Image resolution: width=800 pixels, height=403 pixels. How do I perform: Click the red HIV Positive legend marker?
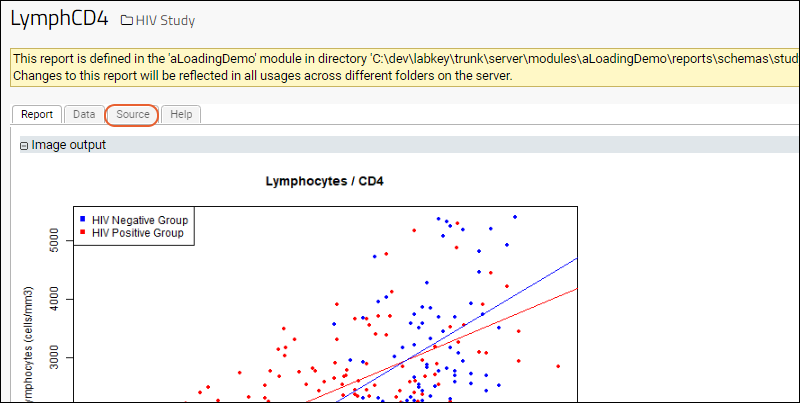pyautogui.click(x=82, y=232)
